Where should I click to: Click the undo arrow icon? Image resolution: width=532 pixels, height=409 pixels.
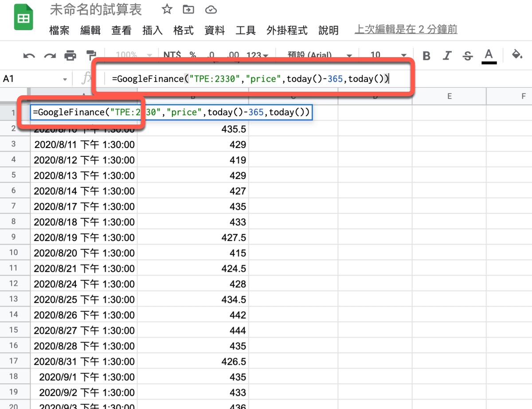coord(29,56)
